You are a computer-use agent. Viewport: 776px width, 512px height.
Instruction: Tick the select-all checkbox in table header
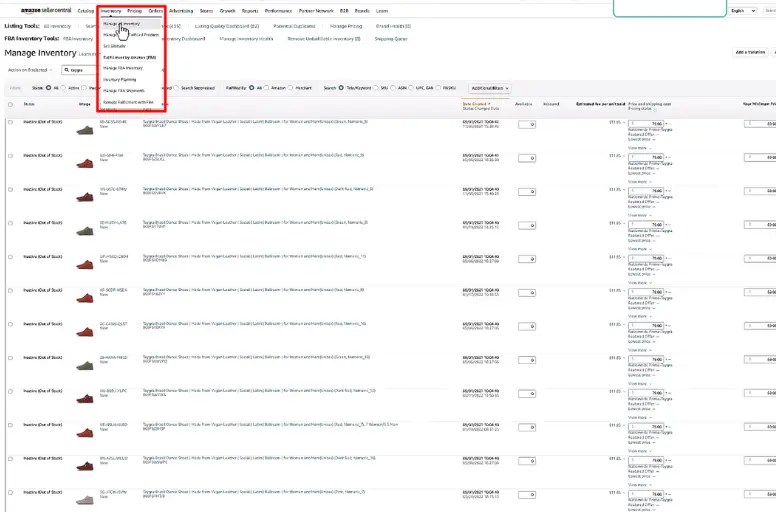[10, 104]
